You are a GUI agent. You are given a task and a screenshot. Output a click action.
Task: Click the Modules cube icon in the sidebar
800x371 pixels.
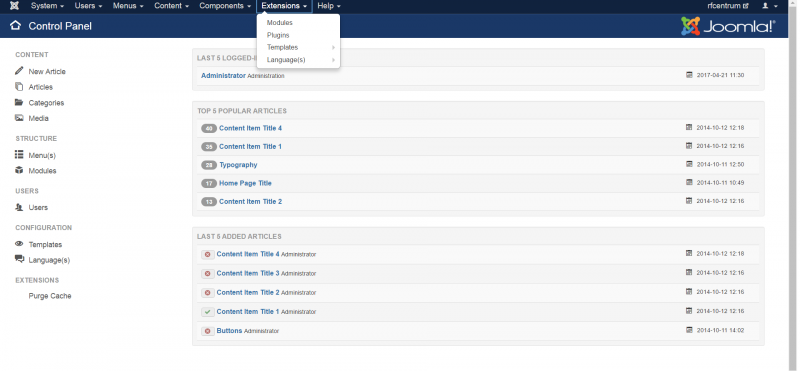(x=19, y=170)
